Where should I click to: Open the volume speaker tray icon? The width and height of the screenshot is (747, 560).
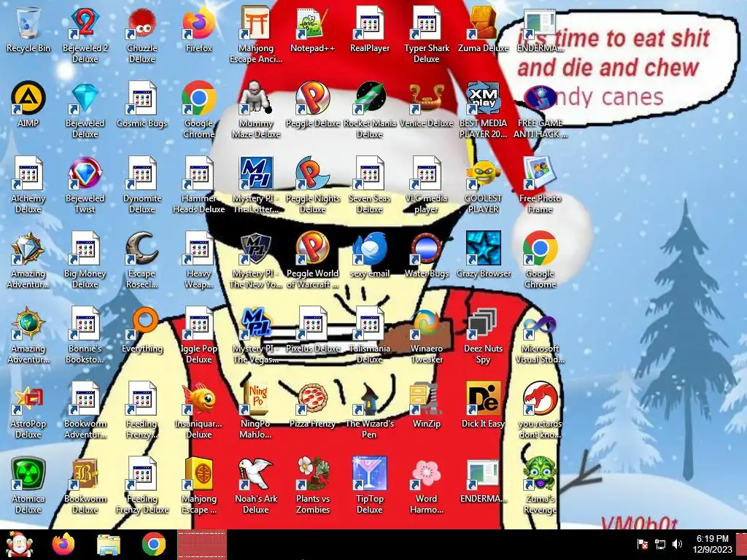[x=677, y=544]
